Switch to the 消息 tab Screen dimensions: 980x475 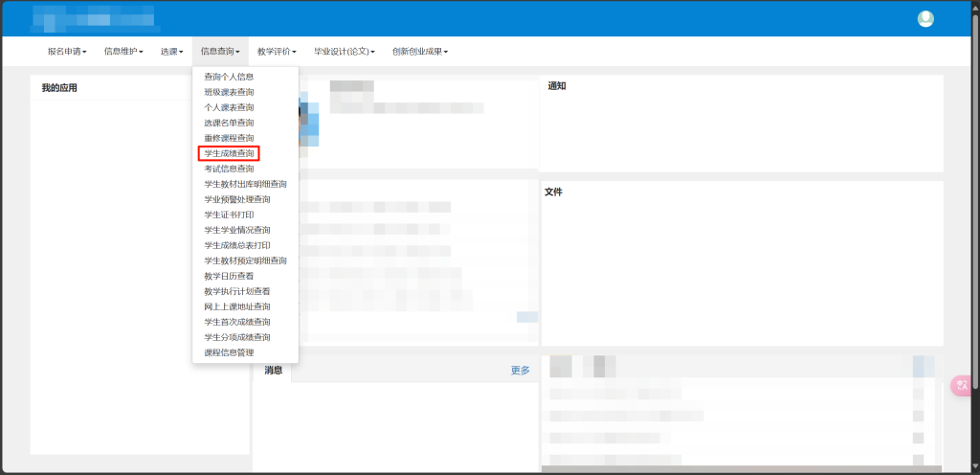tap(274, 371)
